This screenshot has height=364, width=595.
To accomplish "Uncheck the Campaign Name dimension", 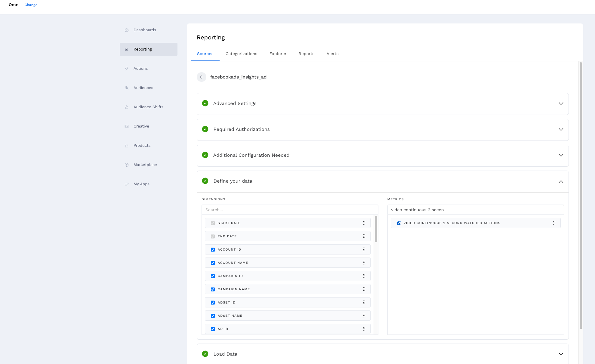I will (213, 289).
